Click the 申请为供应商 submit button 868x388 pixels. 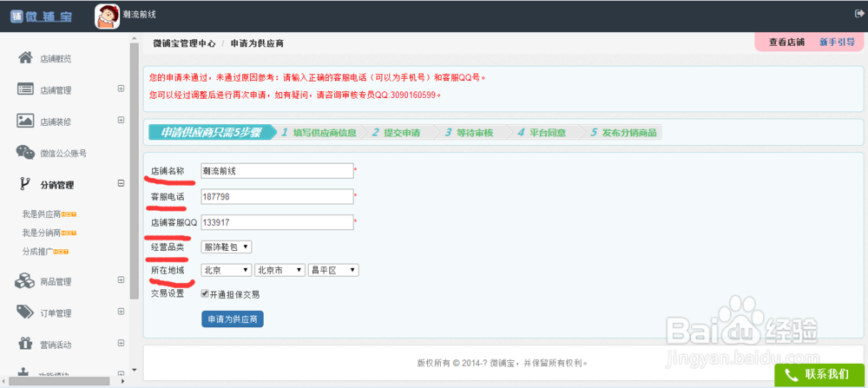pos(233,319)
